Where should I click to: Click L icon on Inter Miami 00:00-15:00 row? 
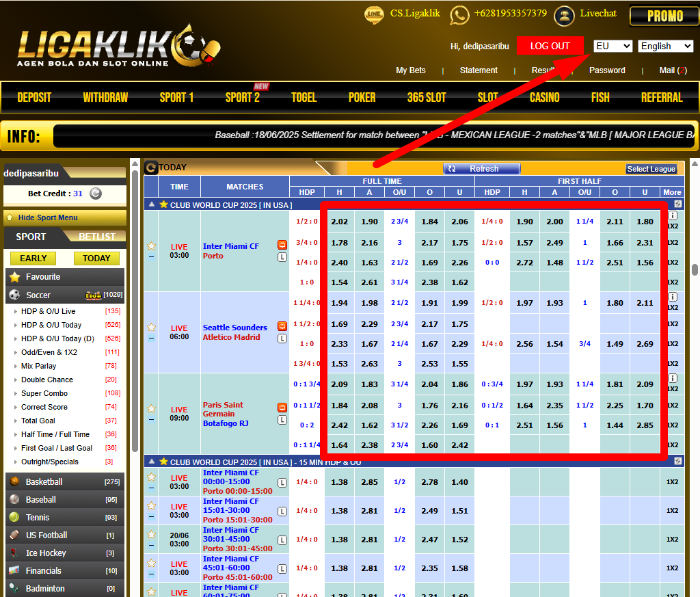click(282, 482)
